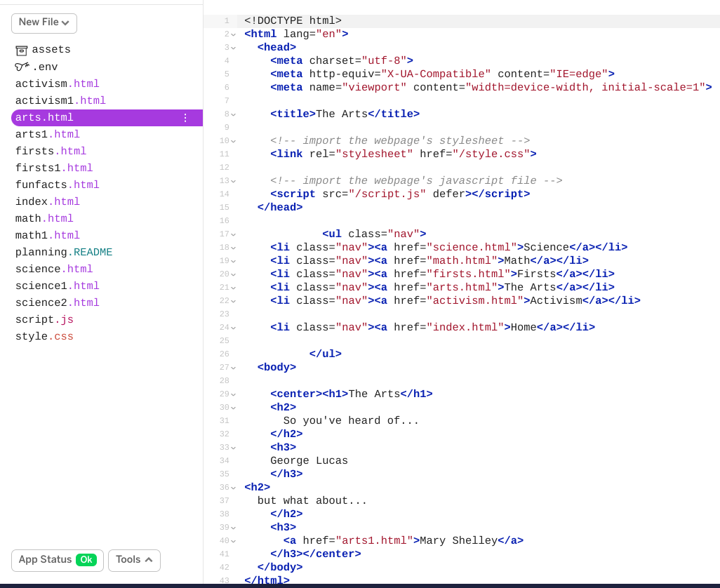Click the App Status Ok button

click(58, 560)
